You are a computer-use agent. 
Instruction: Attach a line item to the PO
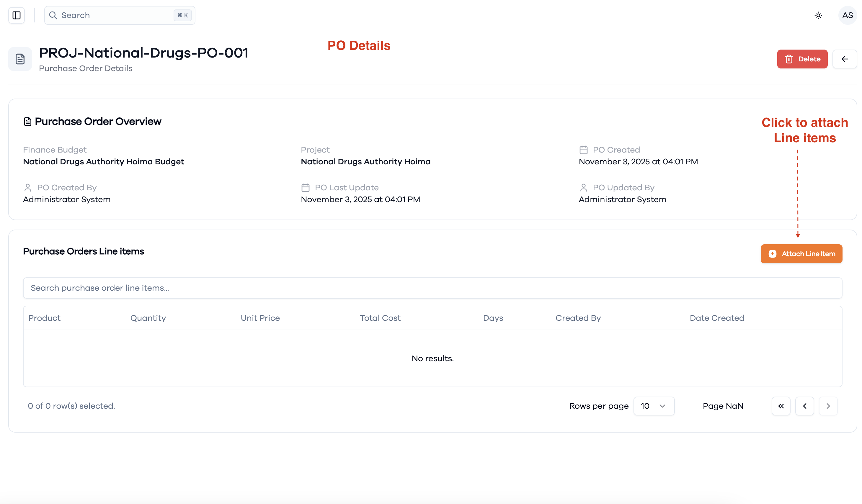pos(801,254)
